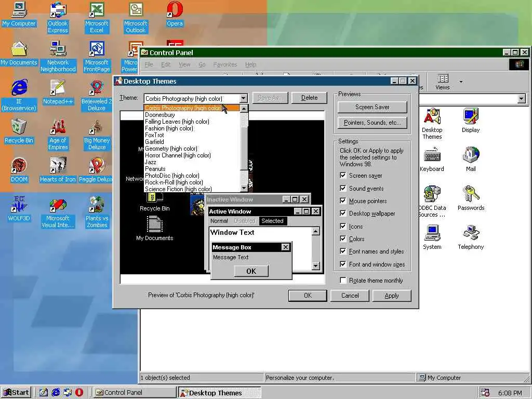Screen dimensions: 532x399
Task: Select the Microsoft FrontPage desktop shortcut
Action: click(97, 57)
